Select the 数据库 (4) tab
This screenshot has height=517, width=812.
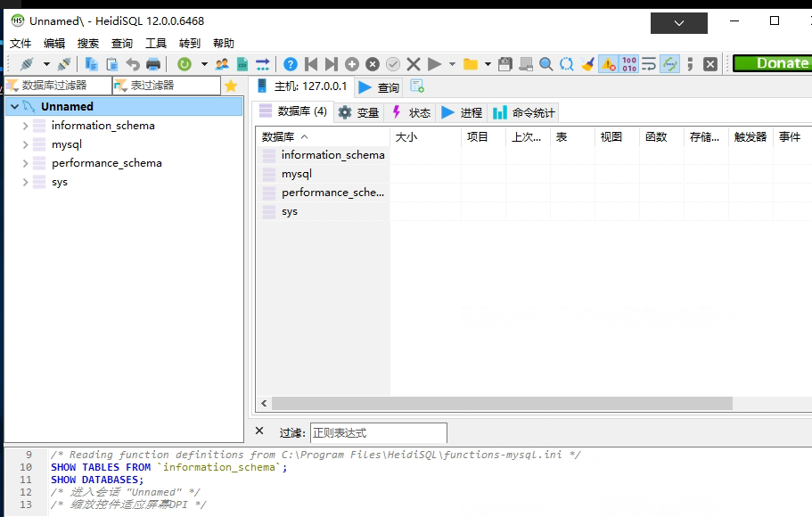point(293,111)
